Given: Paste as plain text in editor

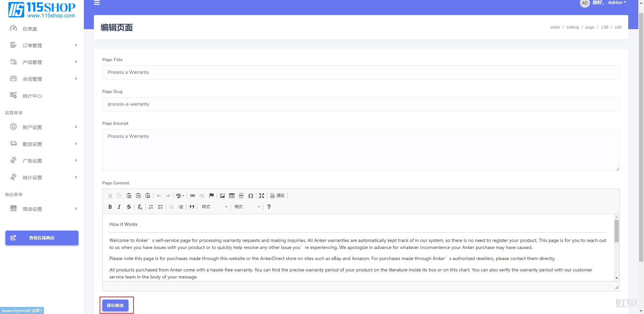Looking at the screenshot, I should tap(138, 196).
